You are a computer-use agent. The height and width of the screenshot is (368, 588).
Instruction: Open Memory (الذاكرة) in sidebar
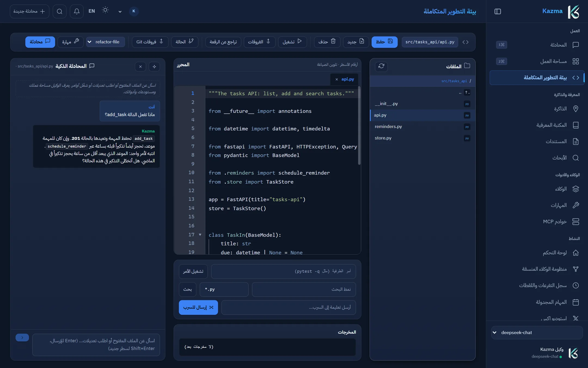click(x=537, y=109)
